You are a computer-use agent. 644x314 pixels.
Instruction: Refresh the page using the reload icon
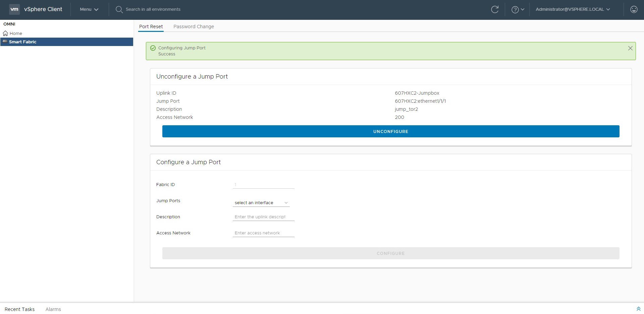(x=495, y=9)
